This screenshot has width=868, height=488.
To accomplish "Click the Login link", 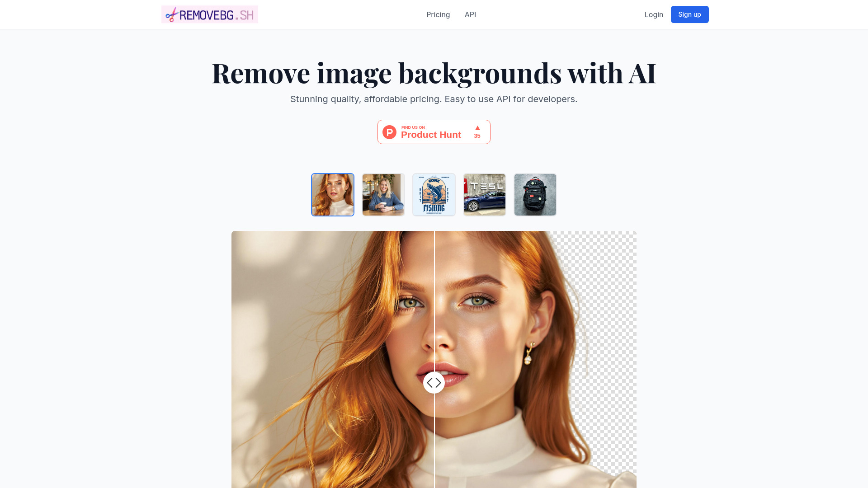I will 654,14.
